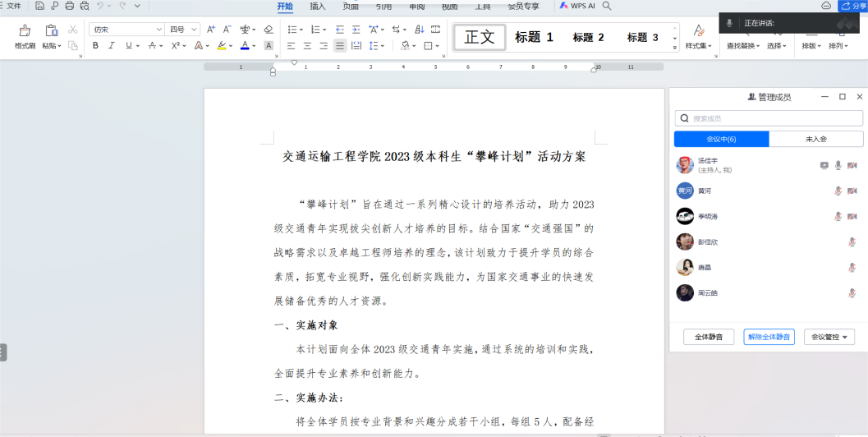Toggle bold formatting (B)
Screen dimensions: 868x437
coord(95,46)
